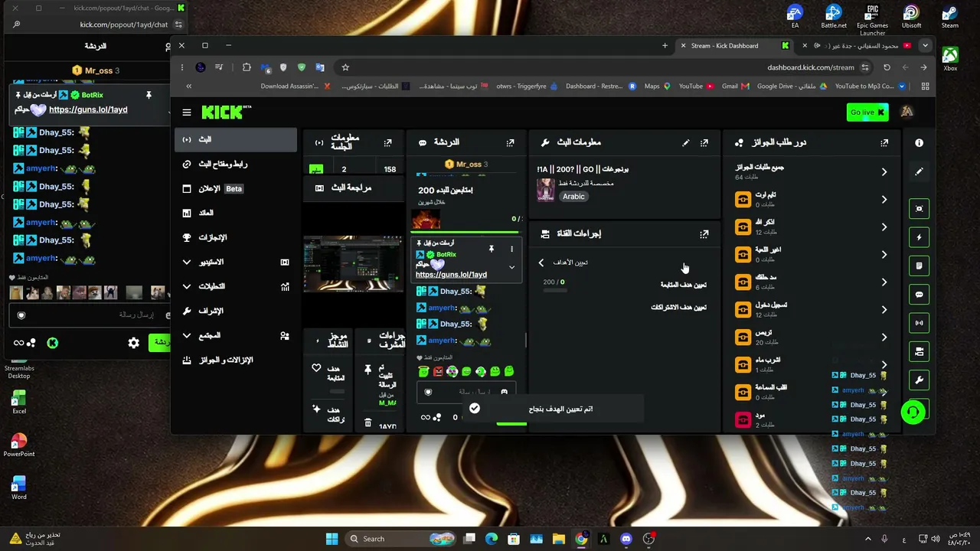The width and height of the screenshot is (980, 551).
Task: Pop out the إجراءات القناة channel actions panel
Action: [x=704, y=234]
